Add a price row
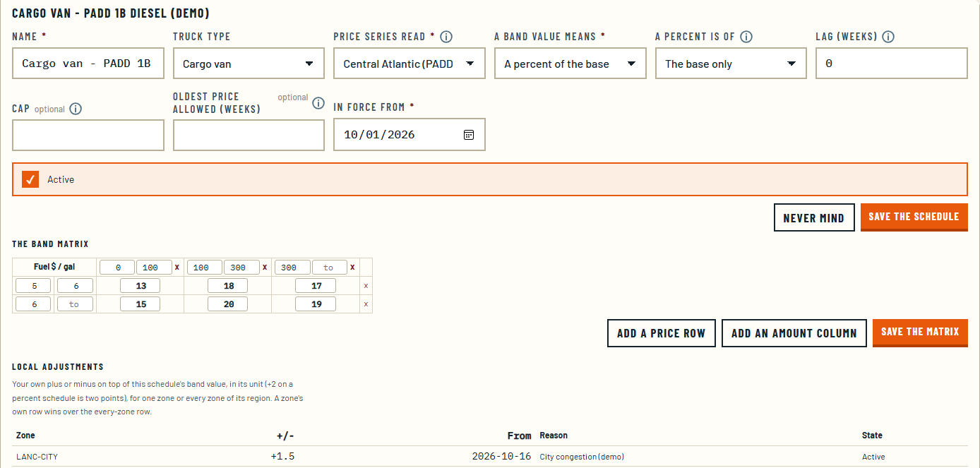Viewport: 980px width, 468px height. point(662,333)
